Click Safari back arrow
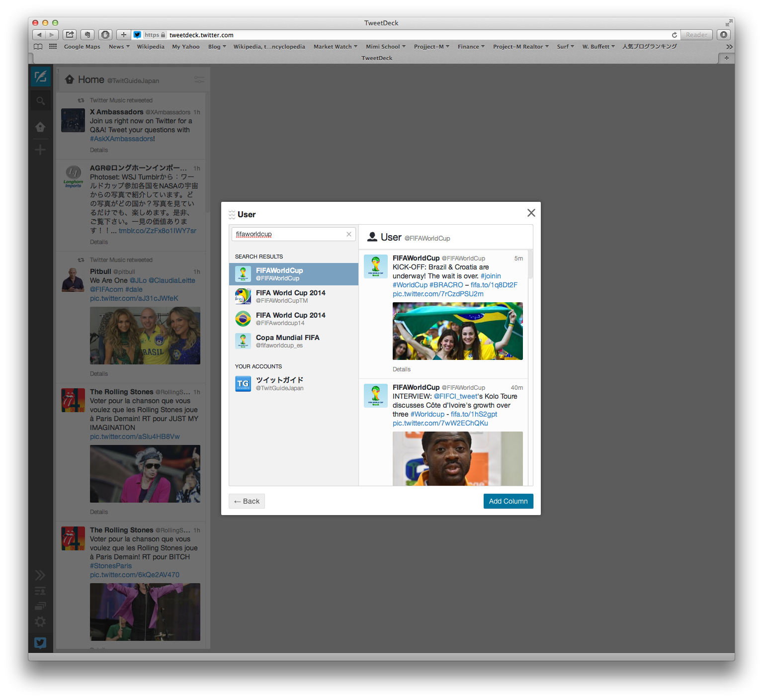The image size is (763, 700). [39, 35]
